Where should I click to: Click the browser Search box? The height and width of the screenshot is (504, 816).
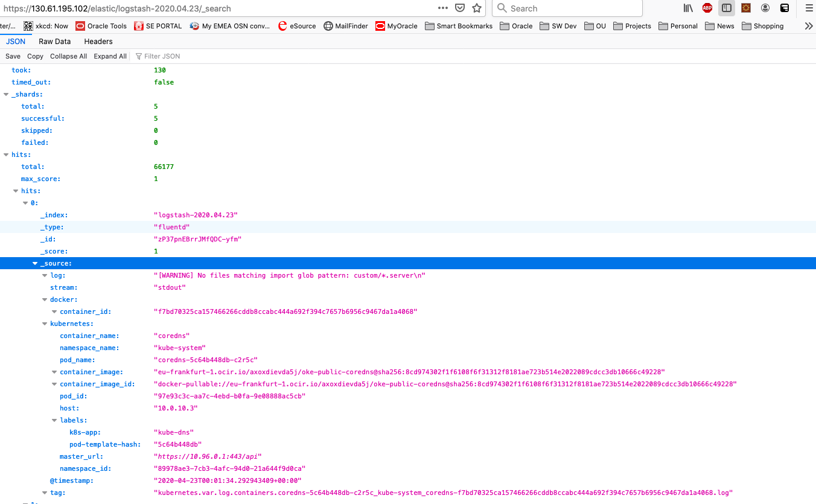567,8
